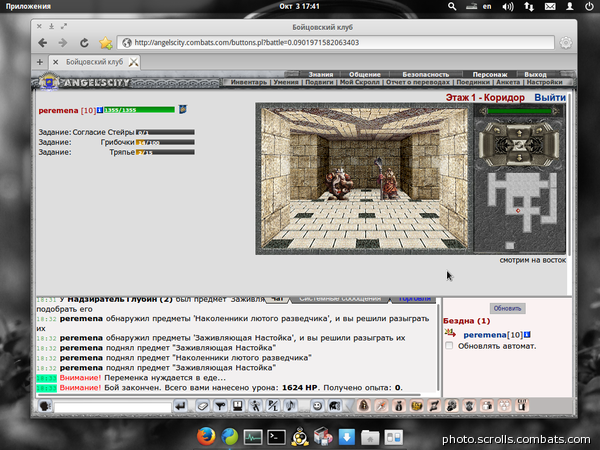600x450 pixels.
Task: Send chat message with the return-arrow icon
Action: (180, 406)
